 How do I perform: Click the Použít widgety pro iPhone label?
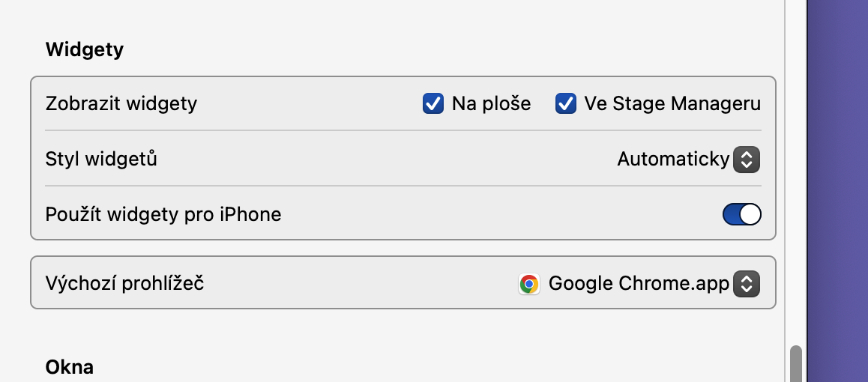pyautogui.click(x=163, y=215)
